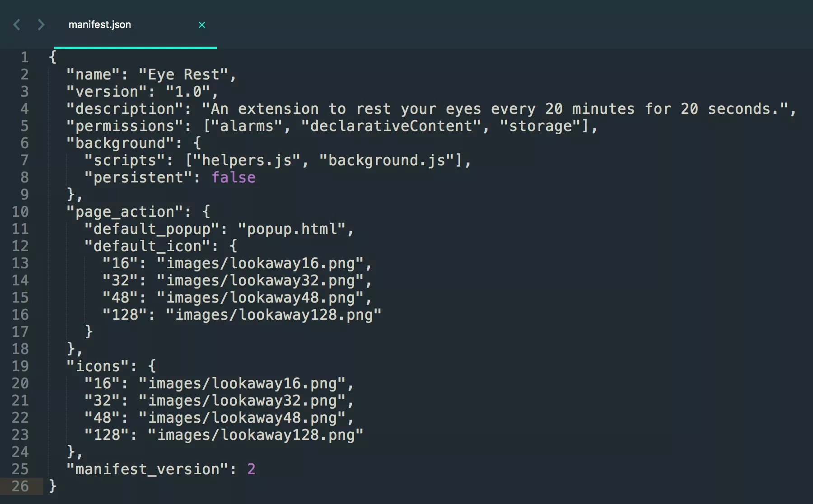
Task: Click the closing brace on last line
Action: click(x=53, y=486)
